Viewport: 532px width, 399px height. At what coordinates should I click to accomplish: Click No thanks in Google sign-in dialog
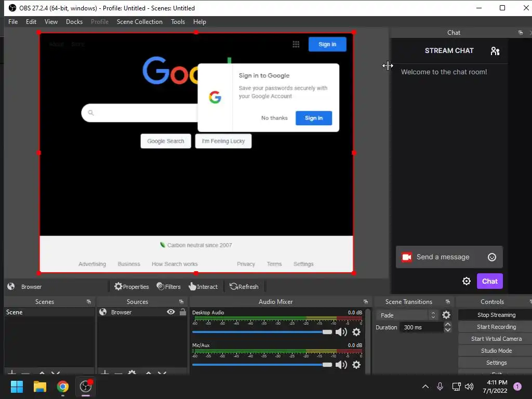(274, 118)
